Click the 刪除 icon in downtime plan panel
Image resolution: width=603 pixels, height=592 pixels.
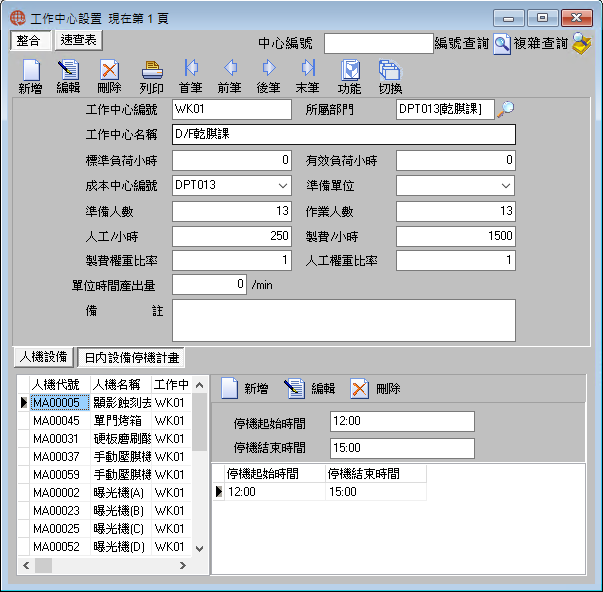point(360,388)
